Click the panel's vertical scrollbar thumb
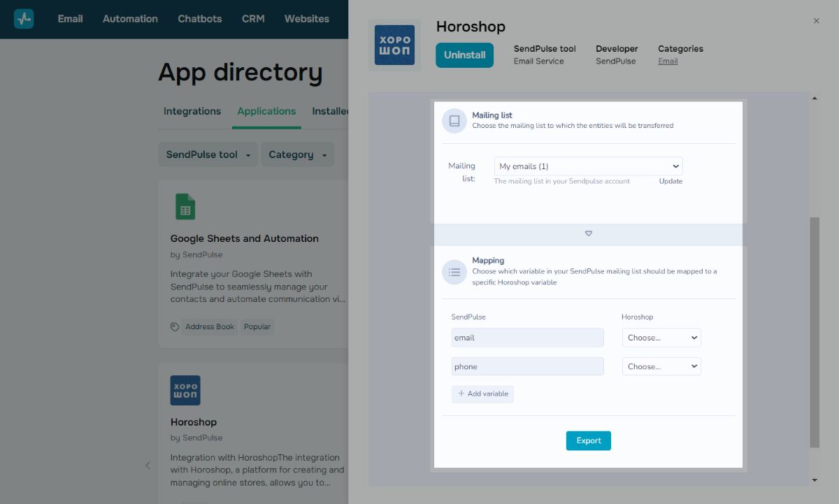This screenshot has height=504, width=839. click(814, 332)
